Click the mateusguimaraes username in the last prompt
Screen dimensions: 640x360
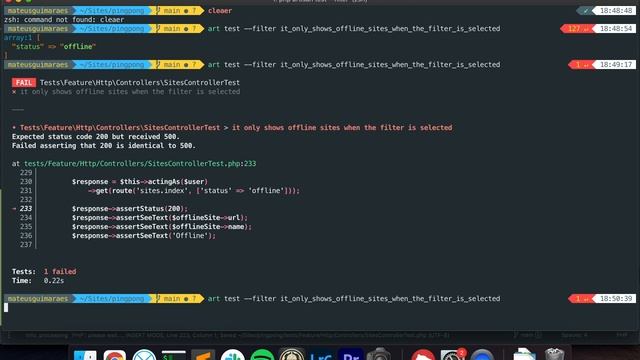38,298
